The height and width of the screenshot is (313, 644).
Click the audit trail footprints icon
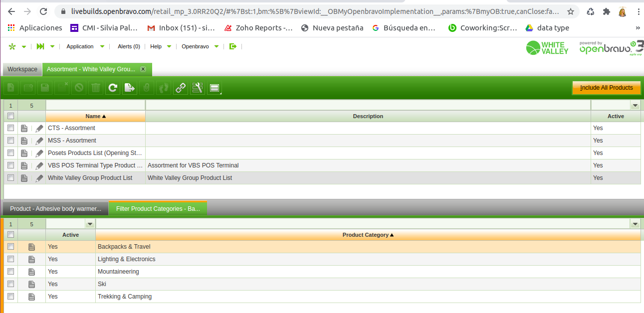[163, 88]
